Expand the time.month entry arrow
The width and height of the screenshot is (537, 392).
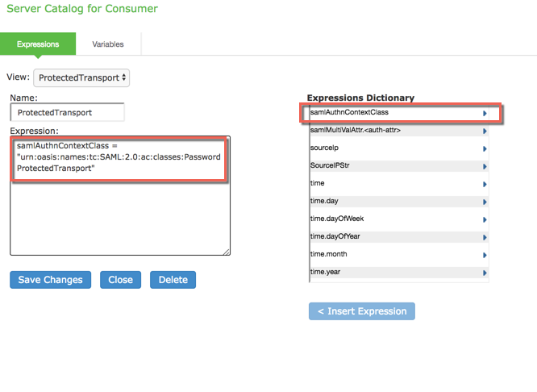(x=485, y=256)
